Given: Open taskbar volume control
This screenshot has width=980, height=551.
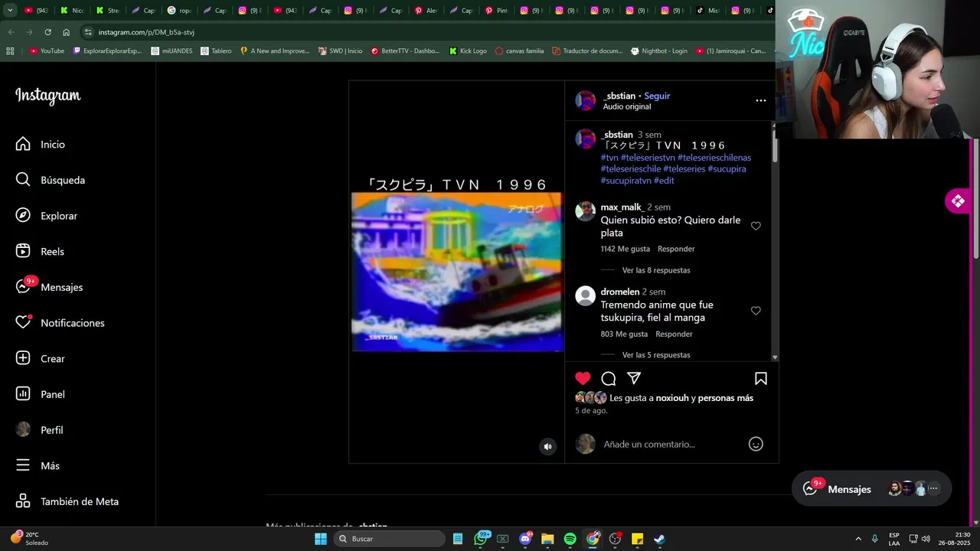Looking at the screenshot, I should (926, 539).
